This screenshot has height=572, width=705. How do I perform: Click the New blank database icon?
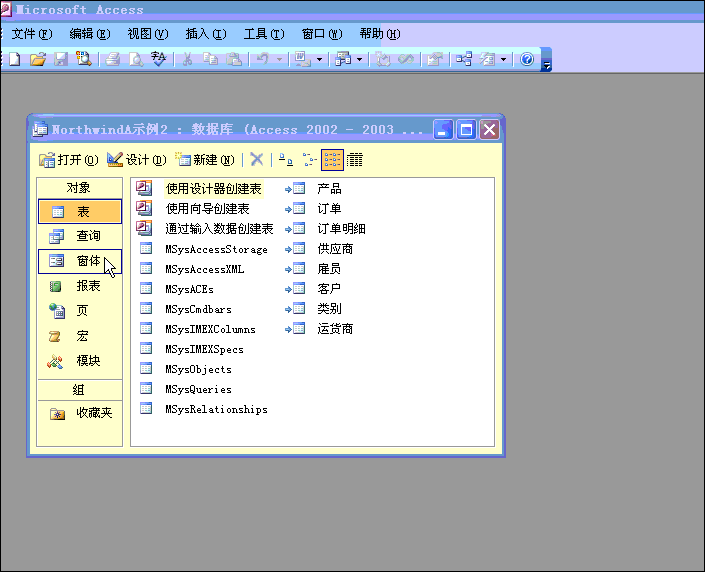15,59
